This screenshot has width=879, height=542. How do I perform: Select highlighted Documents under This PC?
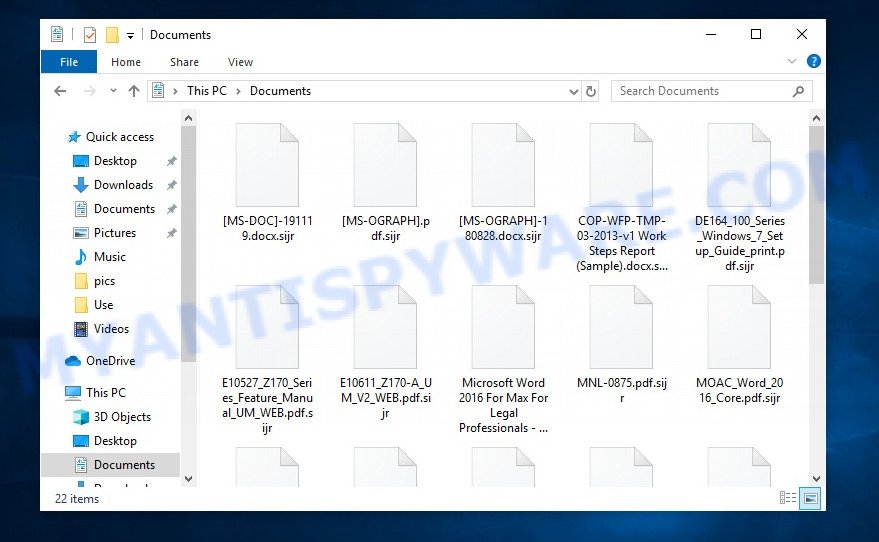111,465
